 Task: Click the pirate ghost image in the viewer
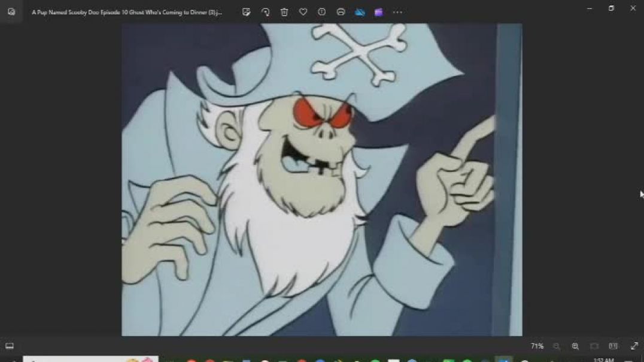point(322,180)
